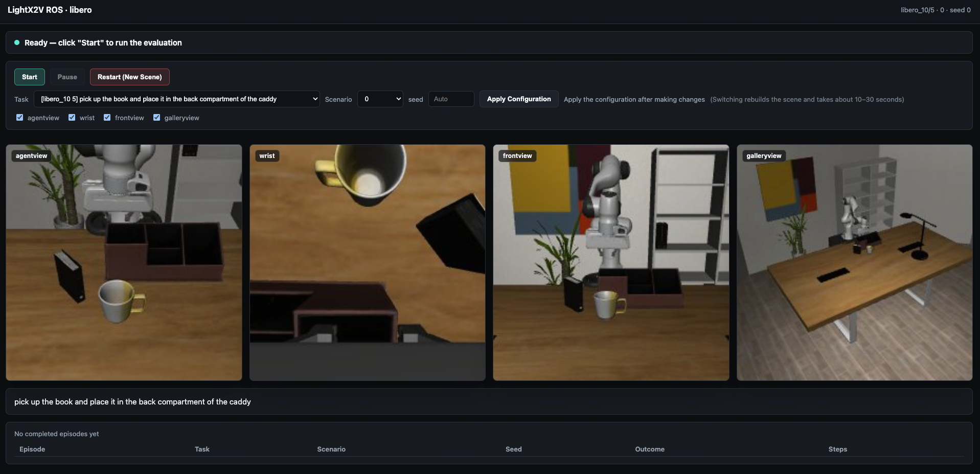Click the 'Switching rebuilds the scene' note
The image size is (980, 474).
807,100
